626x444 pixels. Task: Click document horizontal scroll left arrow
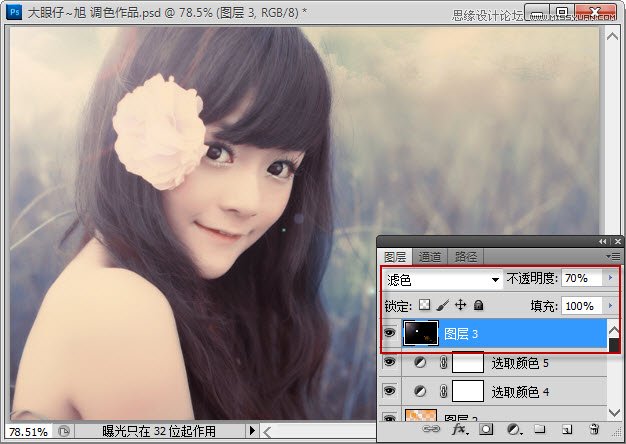pos(267,432)
